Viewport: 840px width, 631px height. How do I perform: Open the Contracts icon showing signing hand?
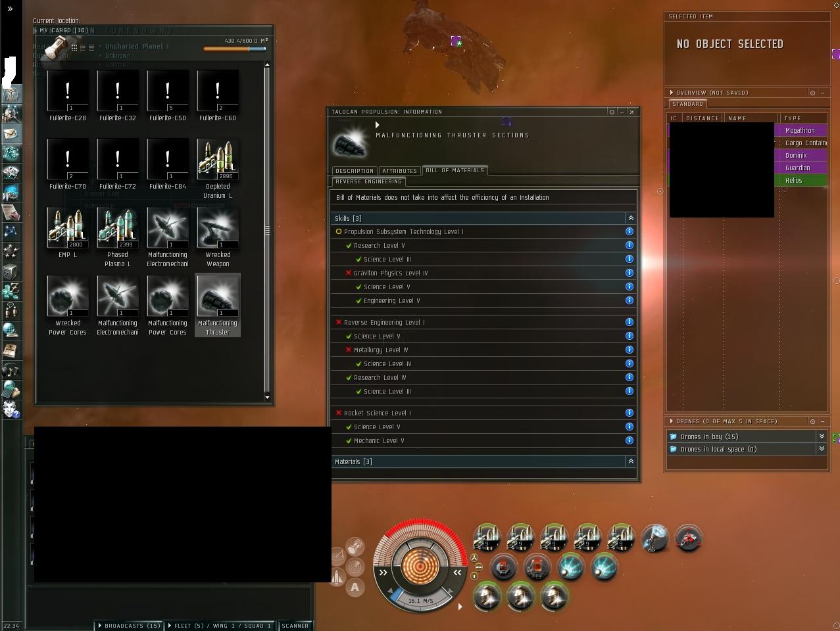click(11, 212)
